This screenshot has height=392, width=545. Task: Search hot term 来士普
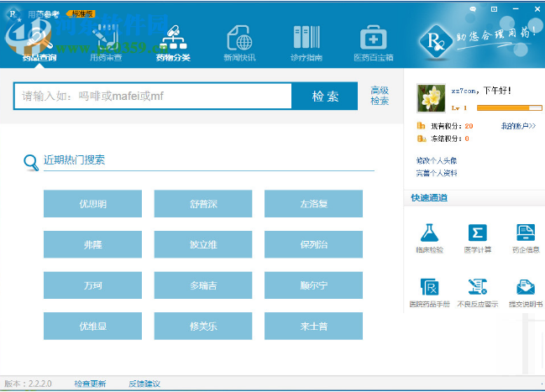click(x=313, y=326)
